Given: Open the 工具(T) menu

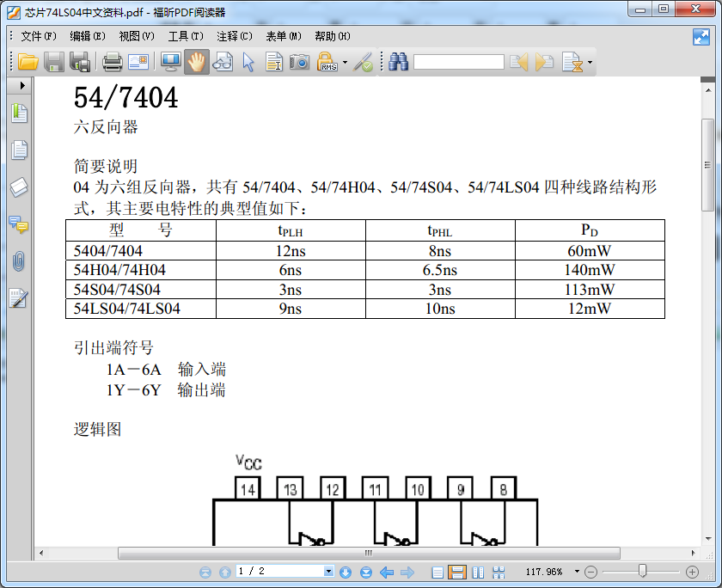Looking at the screenshot, I should tap(186, 36).
